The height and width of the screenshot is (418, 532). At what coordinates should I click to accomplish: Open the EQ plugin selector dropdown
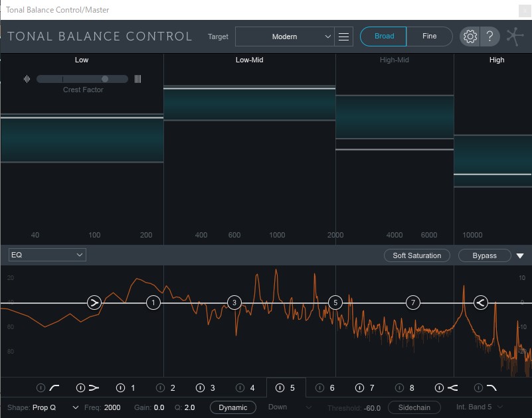coord(47,255)
